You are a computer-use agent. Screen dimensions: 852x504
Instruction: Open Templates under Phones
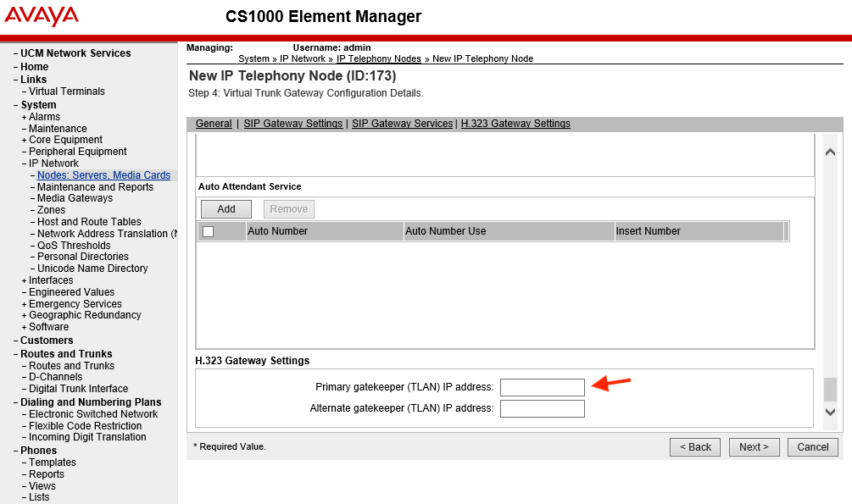[x=53, y=462]
